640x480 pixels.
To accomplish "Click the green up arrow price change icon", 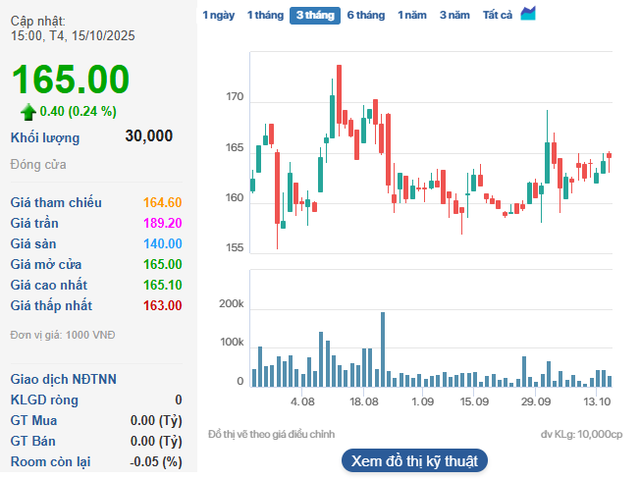I will click(x=28, y=111).
